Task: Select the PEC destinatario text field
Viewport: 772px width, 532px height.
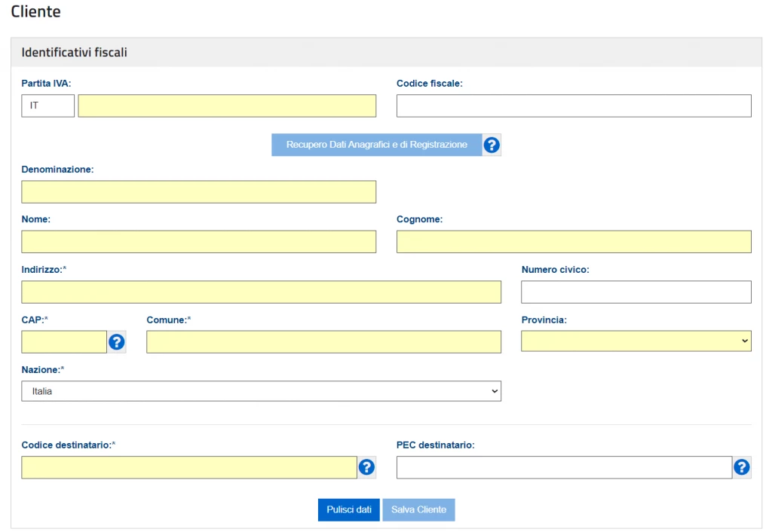Action: [564, 467]
